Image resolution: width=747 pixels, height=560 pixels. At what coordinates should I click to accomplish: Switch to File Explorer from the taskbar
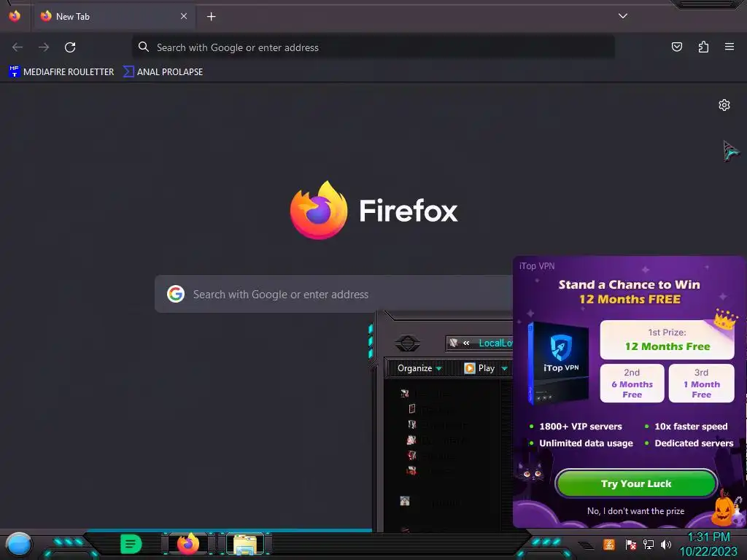(x=245, y=544)
